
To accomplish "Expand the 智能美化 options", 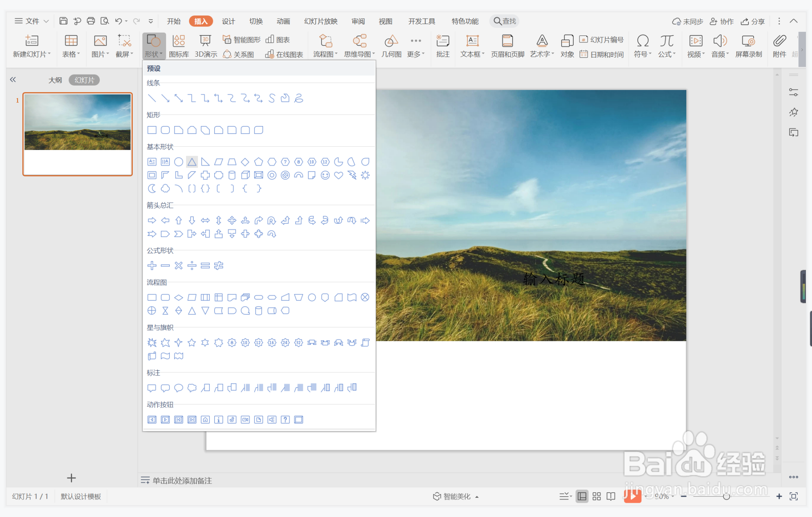I will point(476,497).
